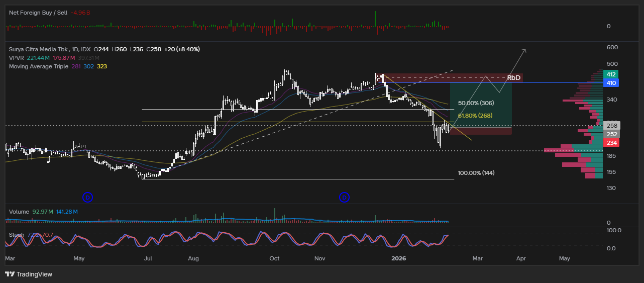Click the green 412 price label
The height and width of the screenshot is (283, 644).
pos(611,74)
